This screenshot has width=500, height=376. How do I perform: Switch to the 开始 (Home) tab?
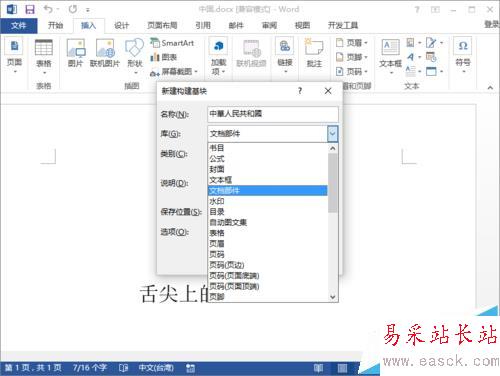tap(55, 25)
